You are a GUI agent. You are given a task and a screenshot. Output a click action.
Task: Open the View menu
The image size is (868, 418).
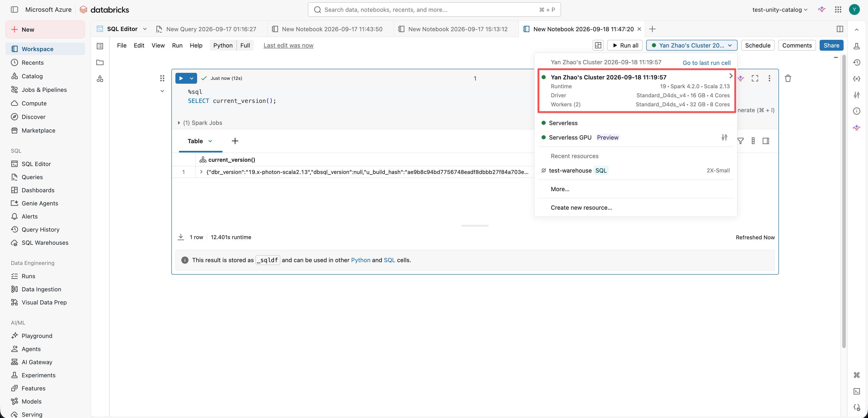click(158, 45)
